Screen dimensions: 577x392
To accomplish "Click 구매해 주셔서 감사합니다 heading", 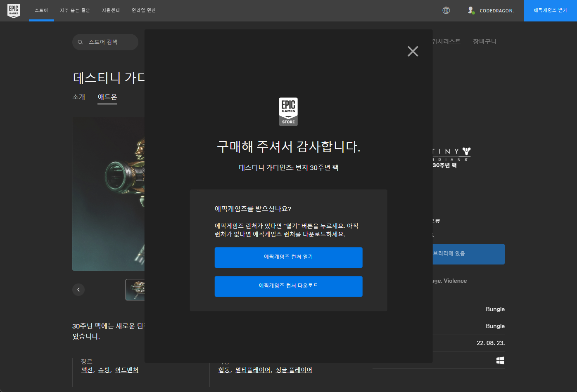I will pos(288,146).
